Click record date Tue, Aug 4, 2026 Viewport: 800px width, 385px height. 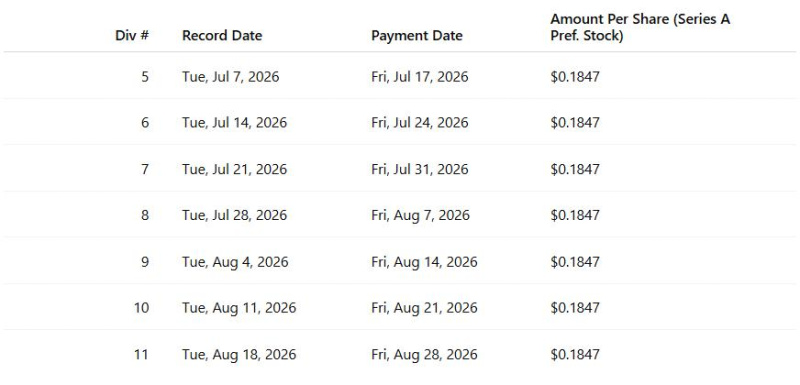(x=235, y=262)
